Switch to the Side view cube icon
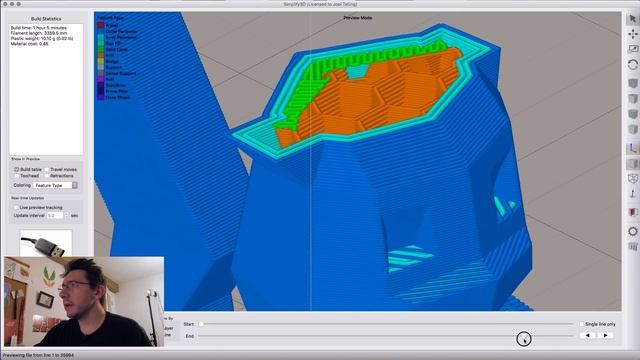The width and height of the screenshot is (640, 360). 633,129
